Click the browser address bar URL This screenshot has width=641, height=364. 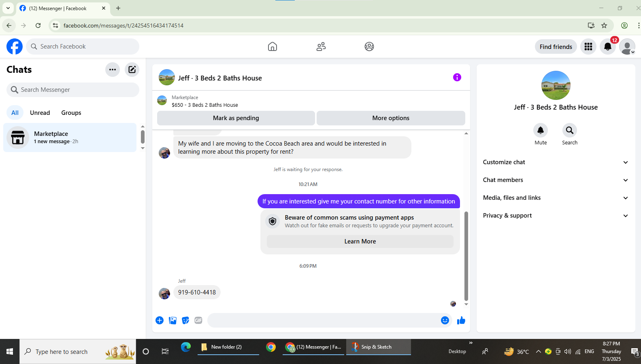(x=124, y=25)
